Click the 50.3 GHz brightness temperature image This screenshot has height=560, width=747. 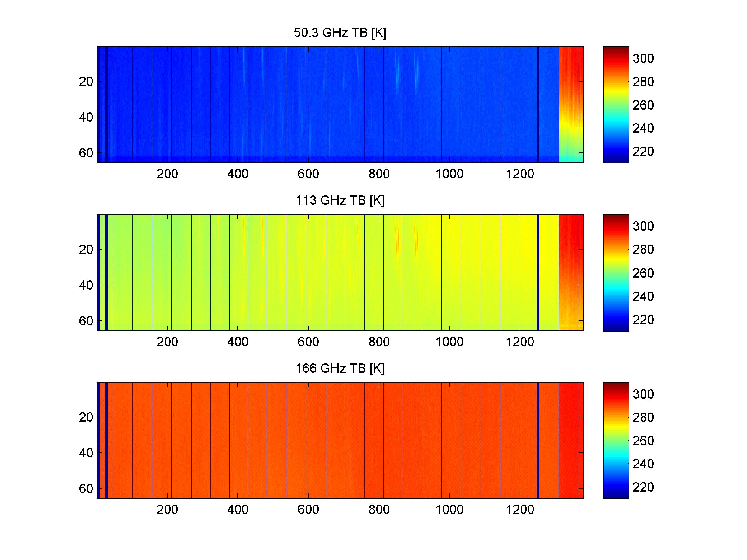tap(340, 105)
